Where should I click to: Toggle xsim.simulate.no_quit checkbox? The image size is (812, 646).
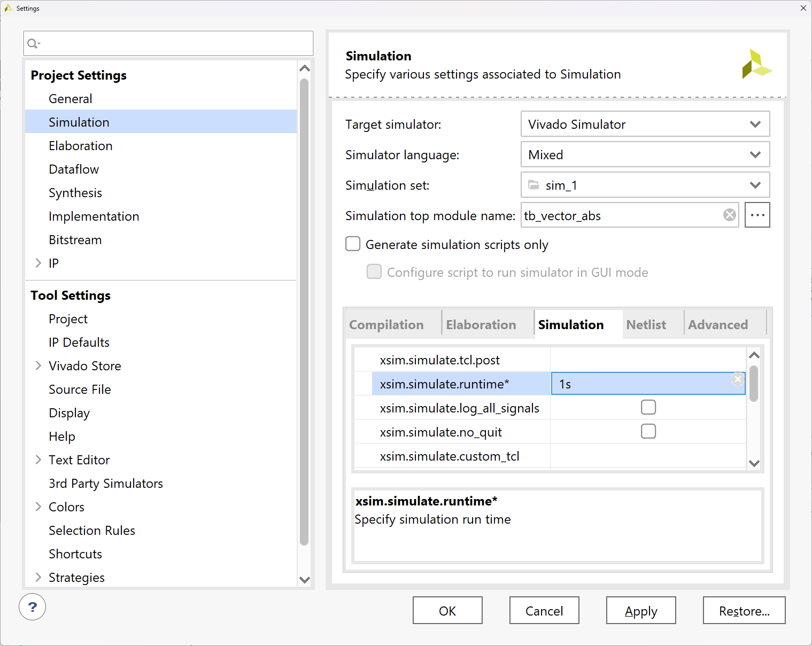648,432
